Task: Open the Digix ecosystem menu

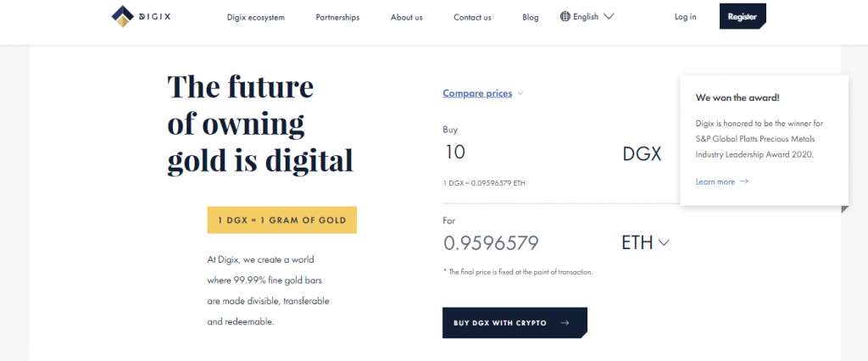Action: 256,17
